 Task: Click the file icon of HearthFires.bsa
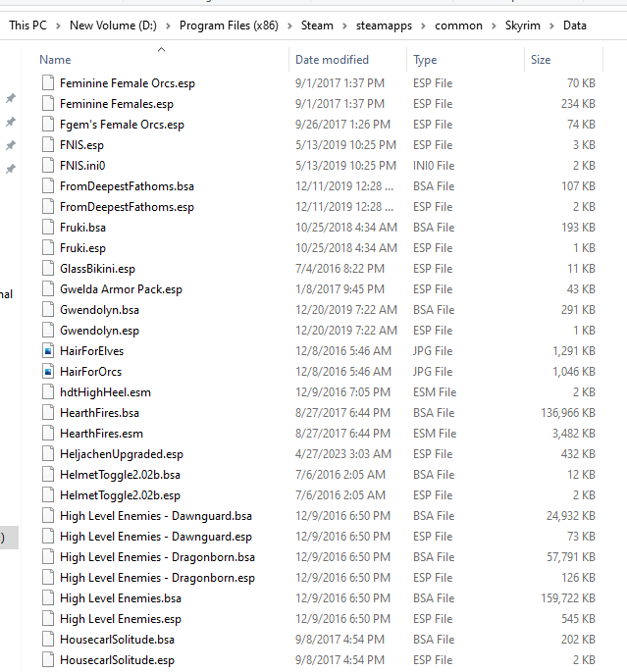[x=48, y=413]
